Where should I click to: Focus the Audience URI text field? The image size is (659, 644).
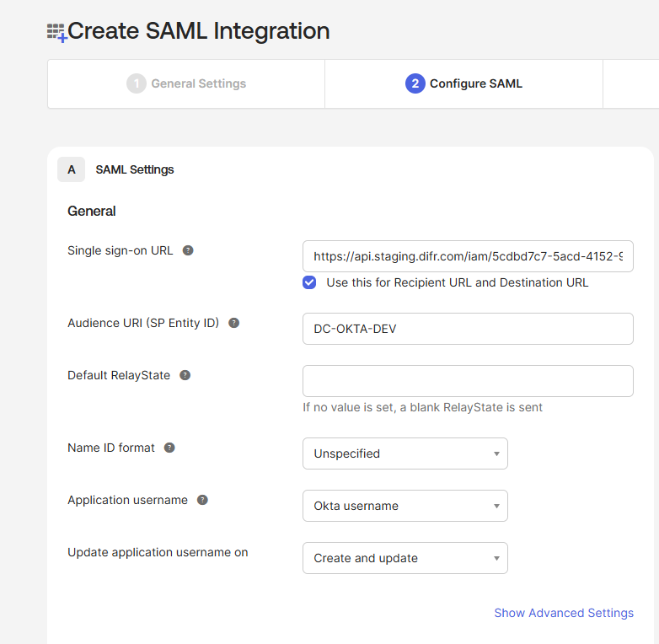[468, 329]
